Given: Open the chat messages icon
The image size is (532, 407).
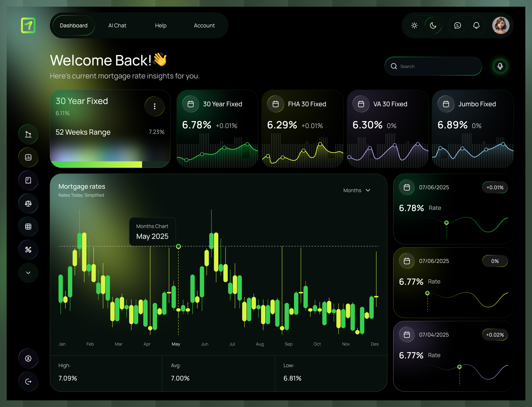Looking at the screenshot, I should coord(457,25).
